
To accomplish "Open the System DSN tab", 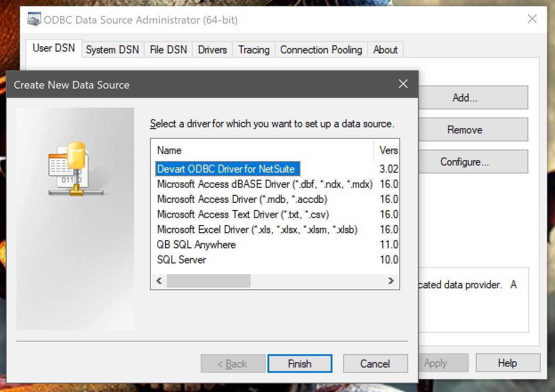I will (113, 50).
